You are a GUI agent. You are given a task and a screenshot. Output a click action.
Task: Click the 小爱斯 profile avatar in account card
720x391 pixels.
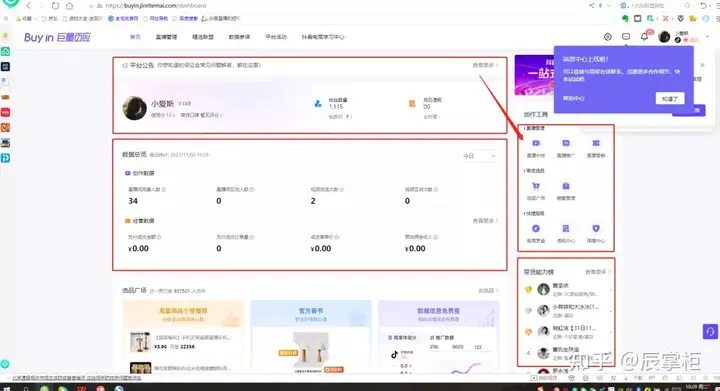(135, 108)
